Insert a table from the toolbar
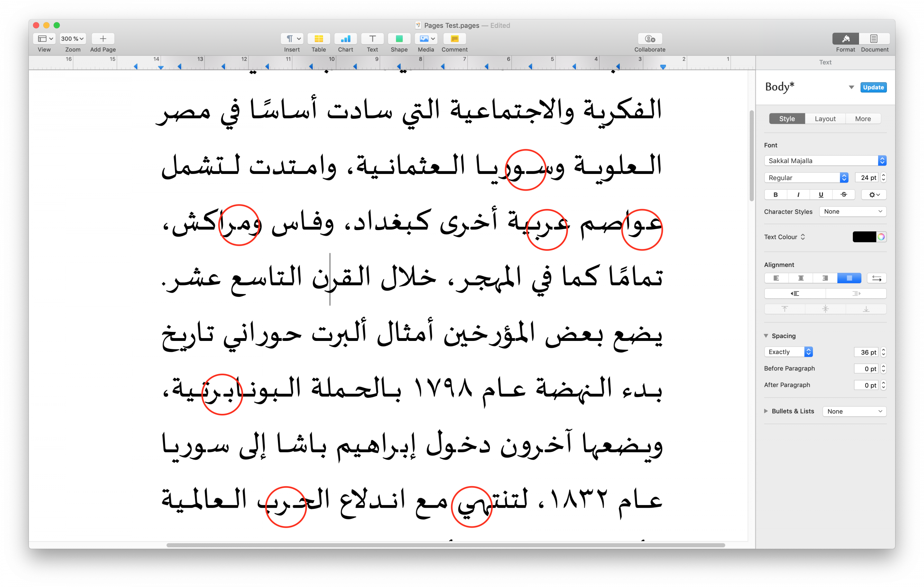 (x=318, y=39)
